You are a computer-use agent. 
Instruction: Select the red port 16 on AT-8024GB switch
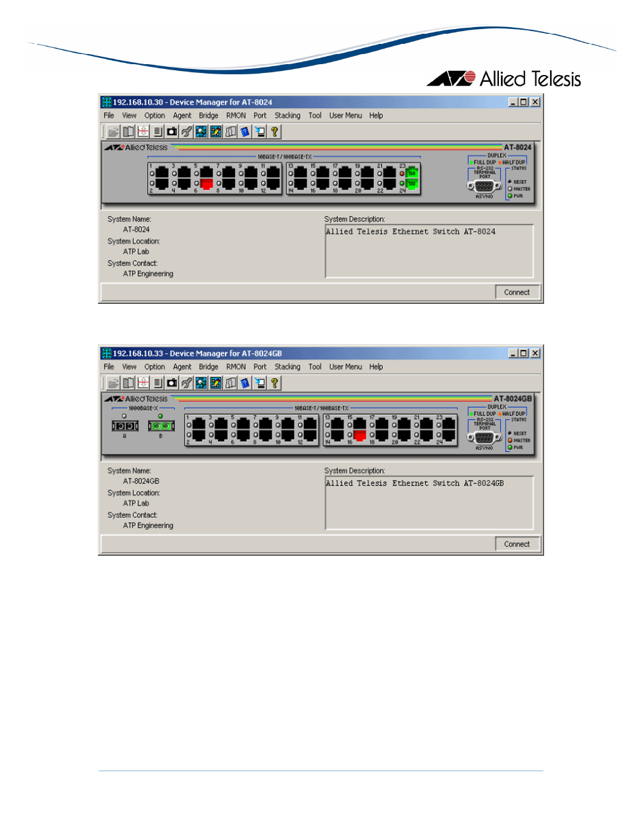pyautogui.click(x=360, y=435)
